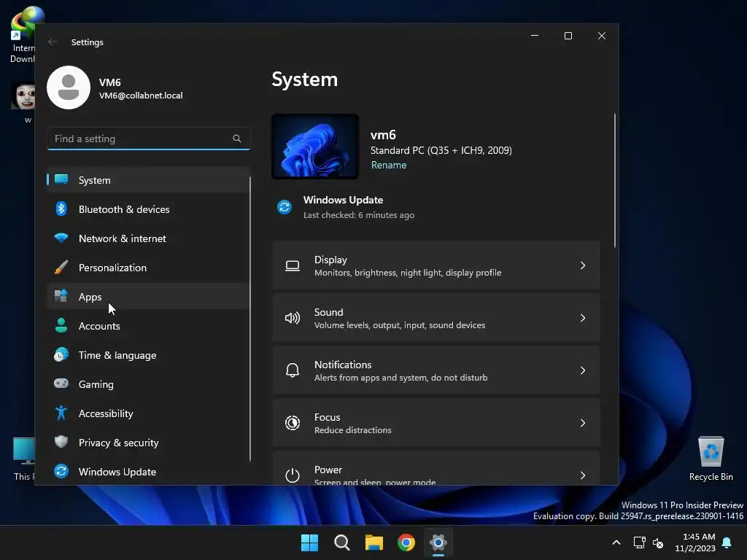Open the Sound settings card title
The width and height of the screenshot is (747, 560).
point(329,312)
